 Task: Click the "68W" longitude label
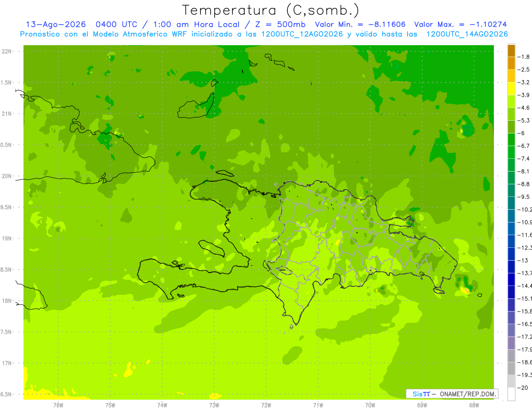(474, 405)
